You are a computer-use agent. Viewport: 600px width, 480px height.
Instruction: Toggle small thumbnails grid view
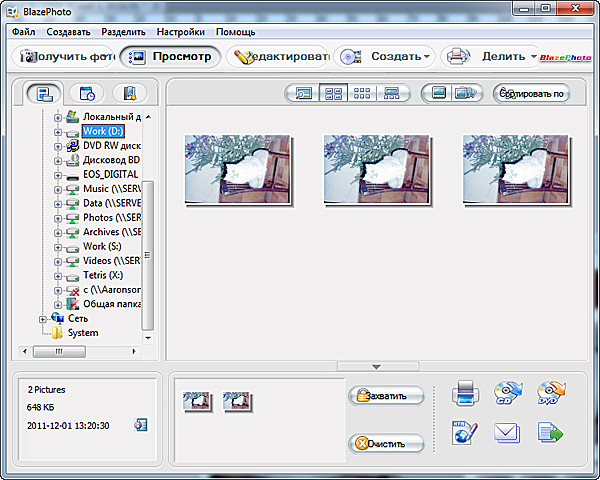pos(362,94)
